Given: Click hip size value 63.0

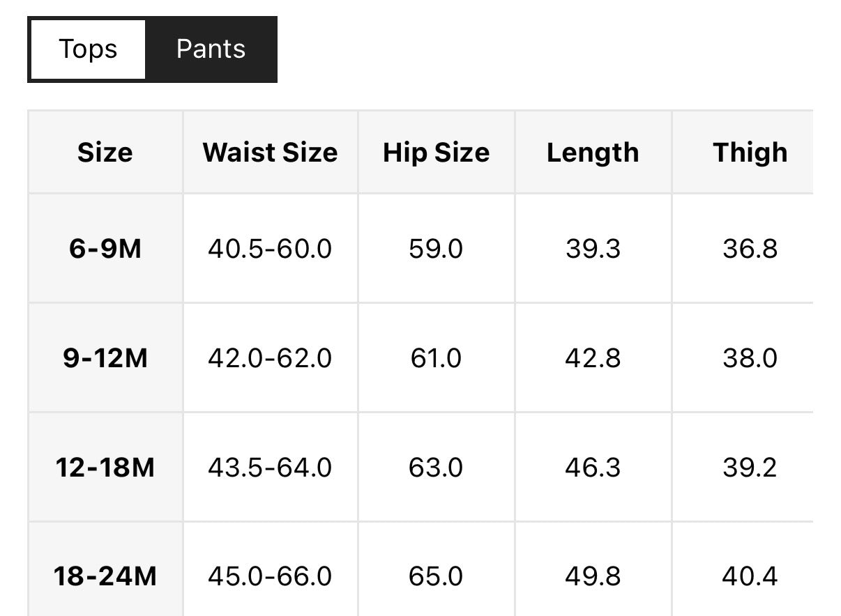Looking at the screenshot, I should point(436,467).
